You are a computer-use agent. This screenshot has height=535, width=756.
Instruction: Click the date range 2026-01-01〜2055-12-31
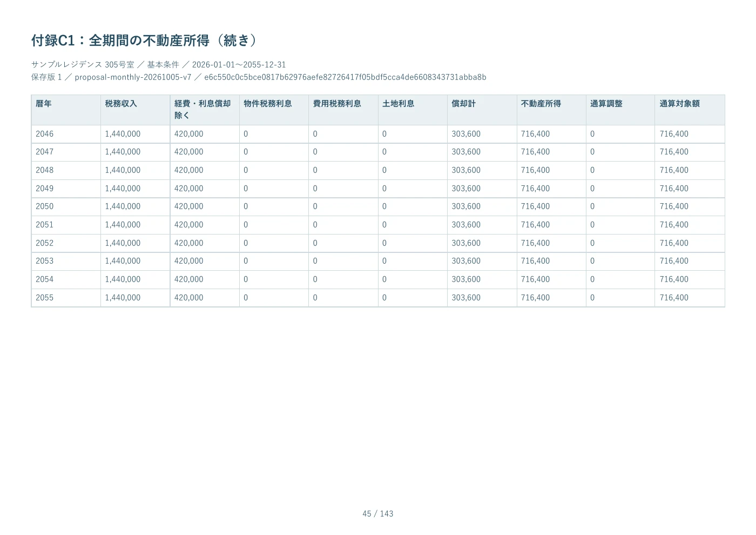[239, 64]
